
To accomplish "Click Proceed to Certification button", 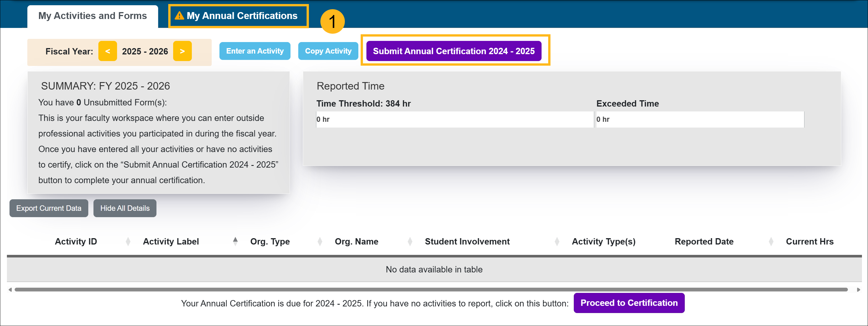I will click(x=629, y=303).
